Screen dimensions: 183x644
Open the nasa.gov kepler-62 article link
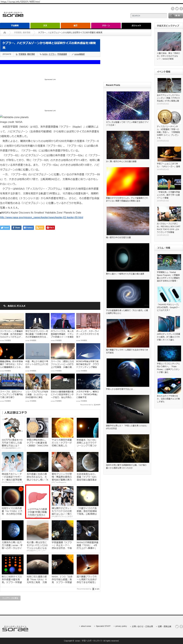tap(42, 217)
